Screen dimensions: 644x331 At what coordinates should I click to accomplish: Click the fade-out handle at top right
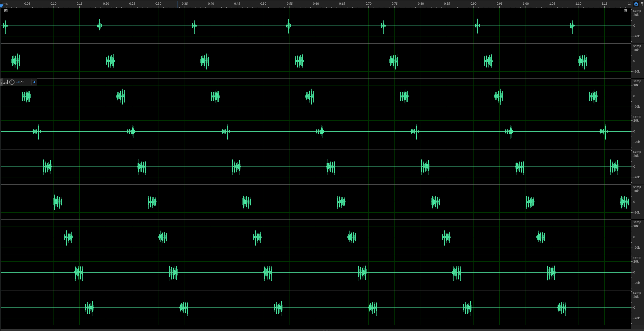point(625,11)
